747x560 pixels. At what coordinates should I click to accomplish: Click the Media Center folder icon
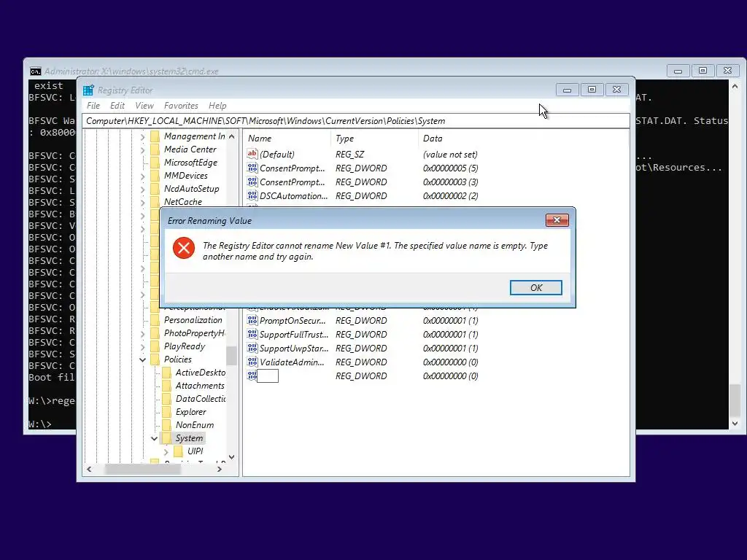point(155,149)
